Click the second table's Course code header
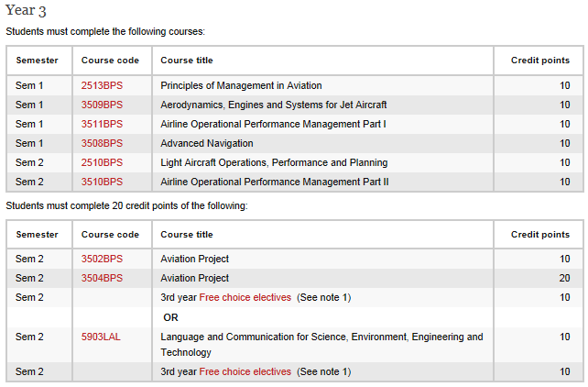This screenshot has height=387, width=588. pyautogui.click(x=110, y=235)
